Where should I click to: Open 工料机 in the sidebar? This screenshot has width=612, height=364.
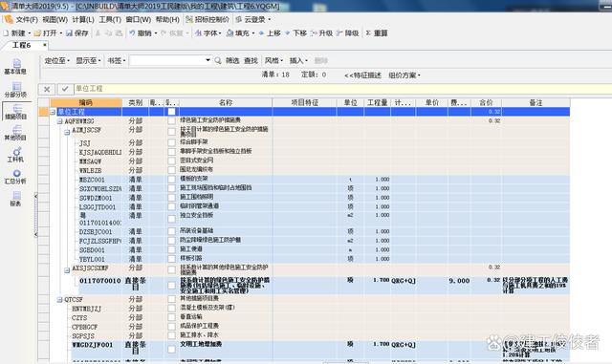tap(15, 155)
